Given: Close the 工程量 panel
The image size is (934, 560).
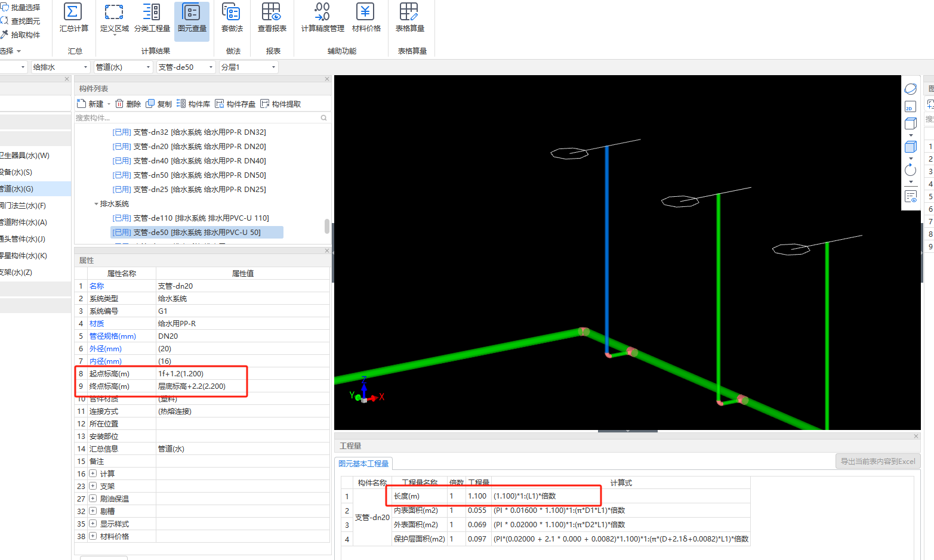Looking at the screenshot, I should tap(916, 437).
